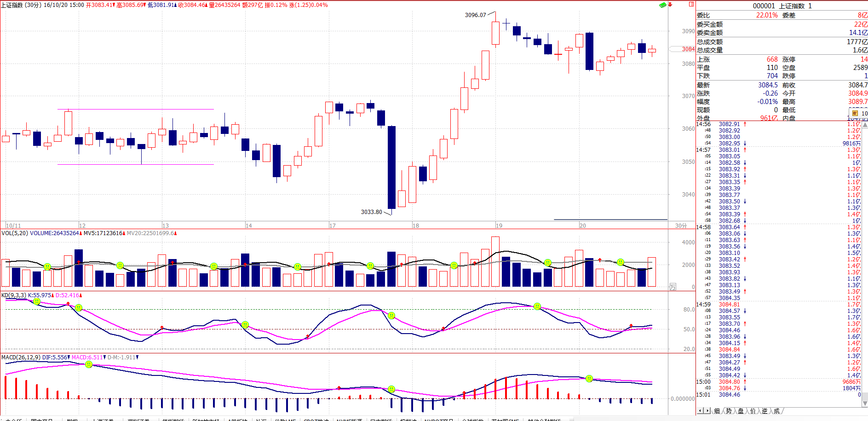Click the 15:00 tick price 3084.80
This screenshot has width=868, height=421.
(730, 382)
